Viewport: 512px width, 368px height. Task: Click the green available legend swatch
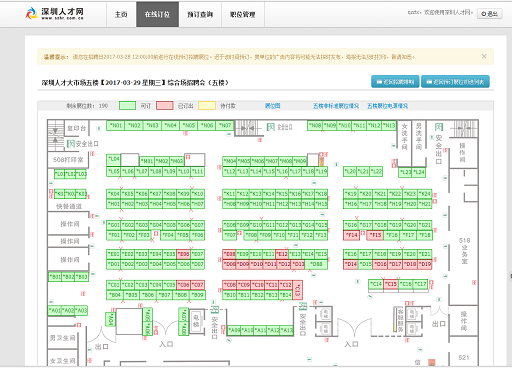coord(127,106)
